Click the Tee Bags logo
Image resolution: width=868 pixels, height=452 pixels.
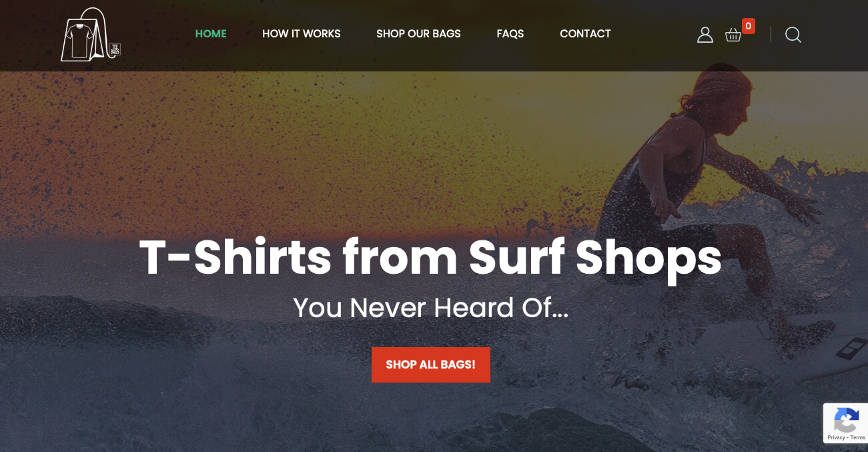[x=90, y=35]
